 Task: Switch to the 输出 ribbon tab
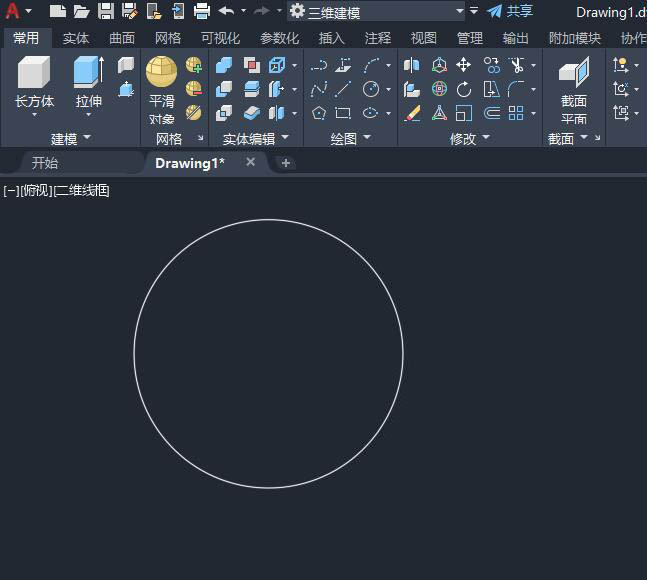516,38
